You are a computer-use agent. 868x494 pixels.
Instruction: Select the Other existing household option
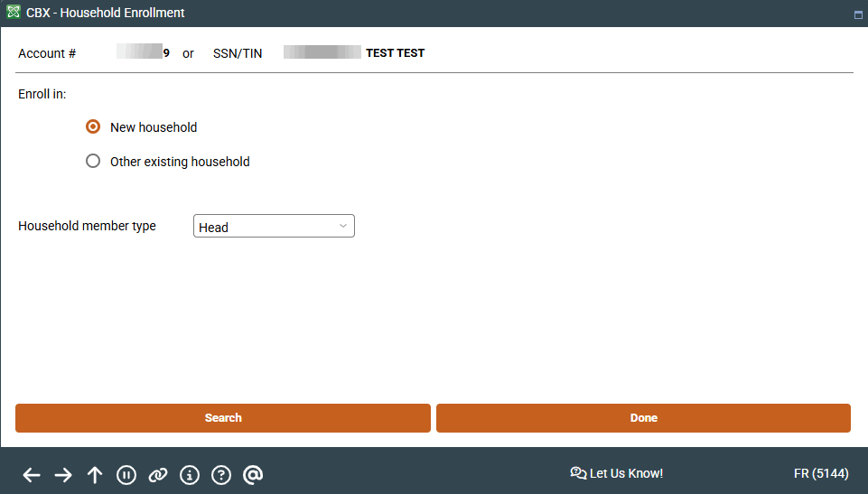(93, 162)
